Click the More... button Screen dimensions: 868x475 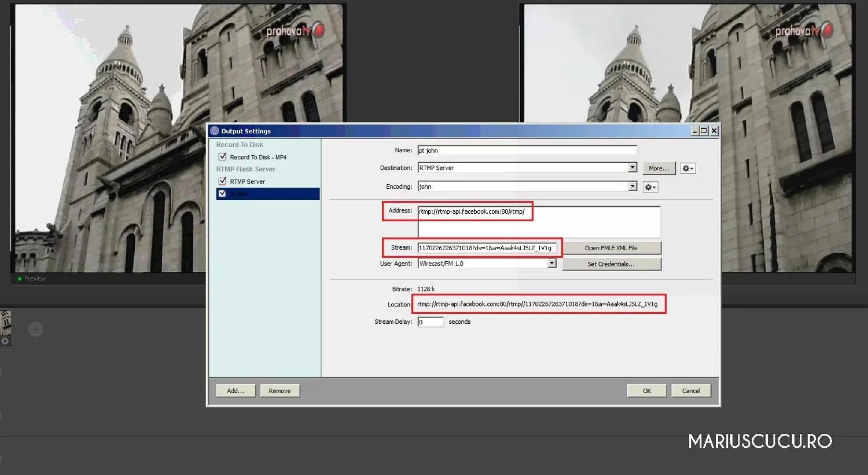(659, 169)
